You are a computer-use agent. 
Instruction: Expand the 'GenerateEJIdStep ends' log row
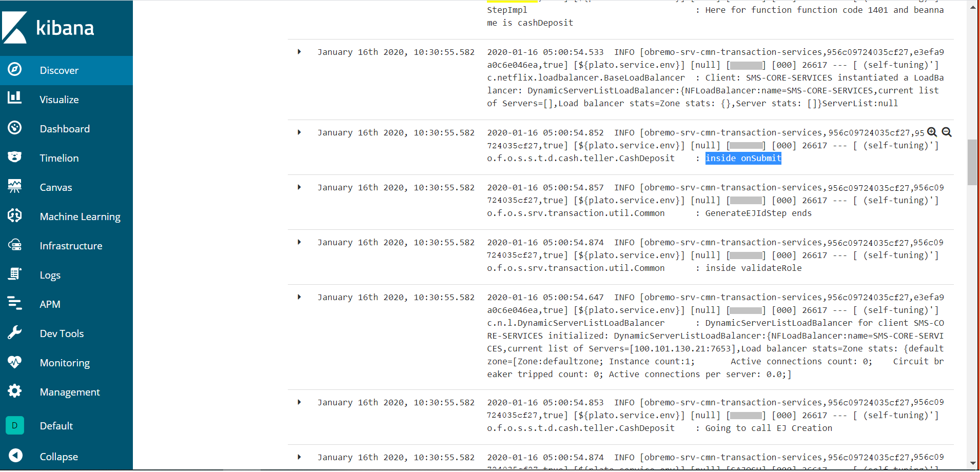click(x=299, y=187)
